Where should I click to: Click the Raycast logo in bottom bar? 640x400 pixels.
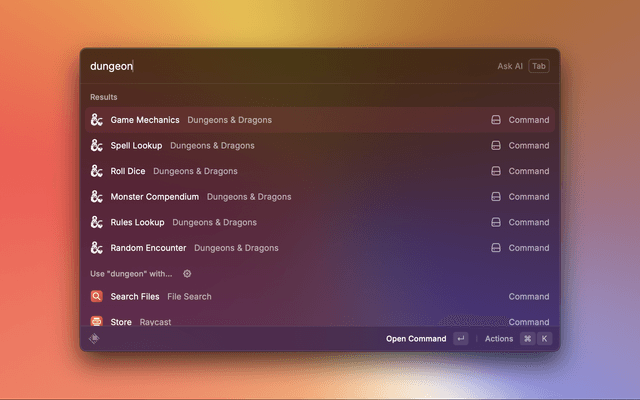[x=95, y=339]
